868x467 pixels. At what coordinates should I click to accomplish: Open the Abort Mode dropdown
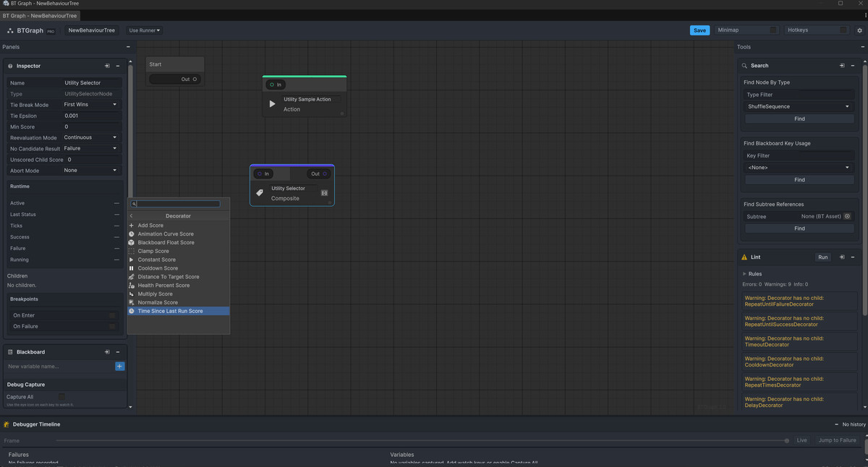(x=90, y=171)
